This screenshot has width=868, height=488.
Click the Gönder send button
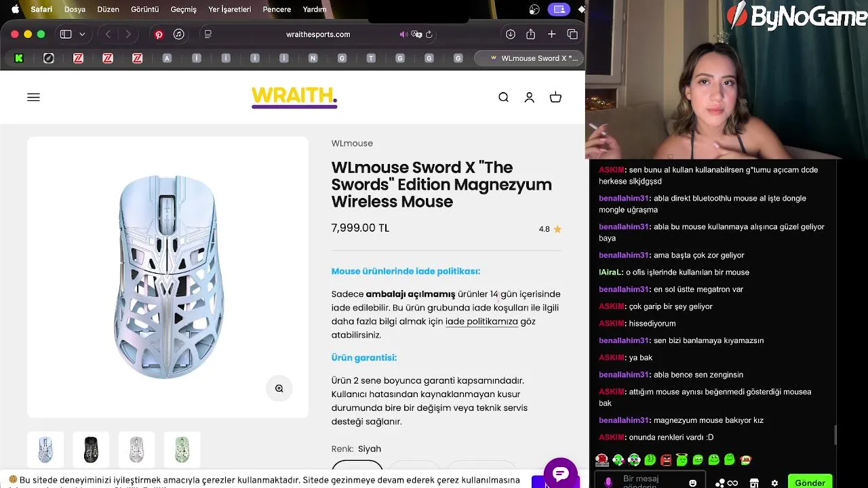point(810,483)
